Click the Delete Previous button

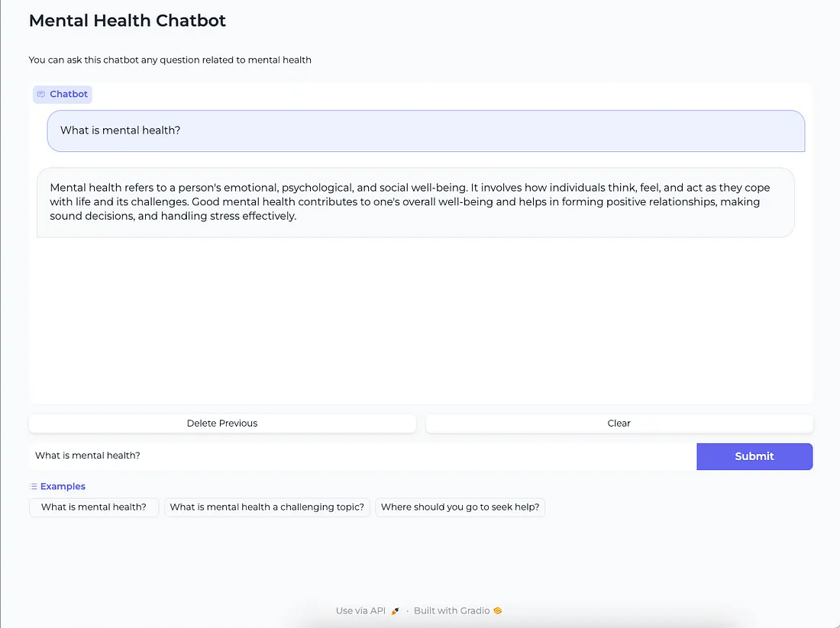click(x=222, y=423)
